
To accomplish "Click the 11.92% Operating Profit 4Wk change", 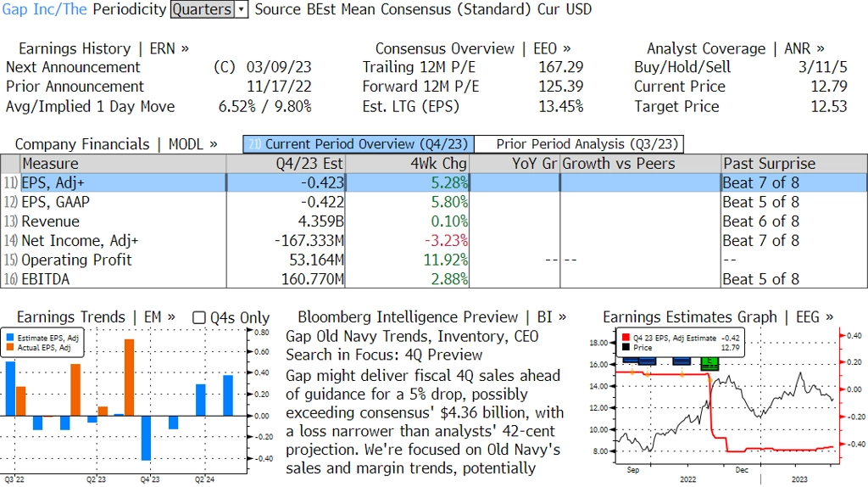I will click(446, 260).
